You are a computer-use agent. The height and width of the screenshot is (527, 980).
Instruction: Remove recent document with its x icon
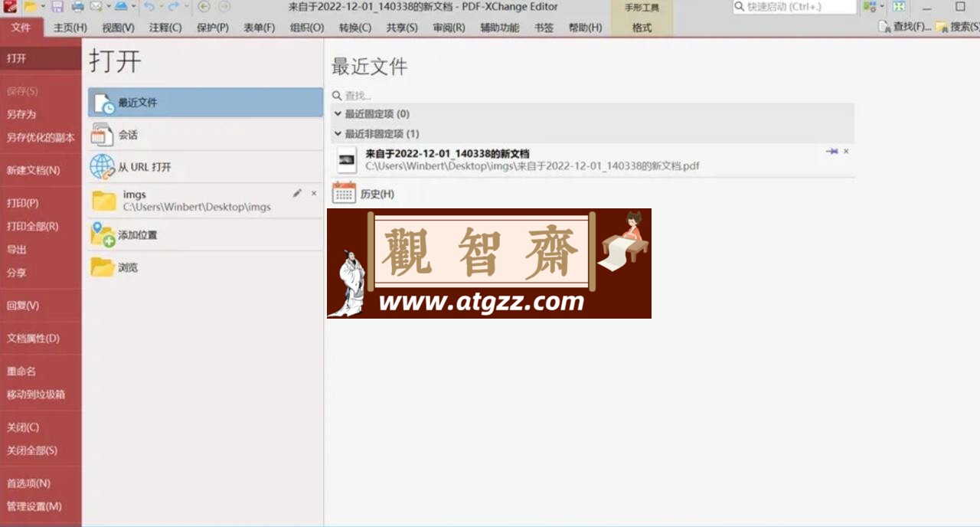pos(846,152)
